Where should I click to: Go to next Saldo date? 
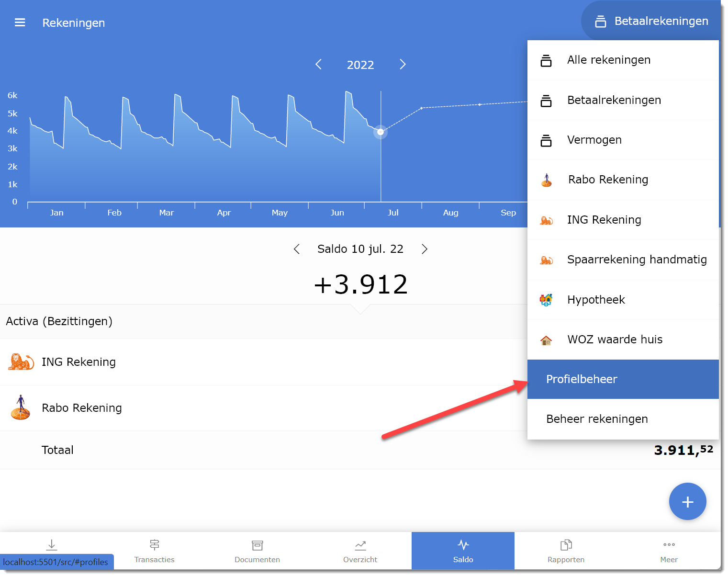pos(424,249)
